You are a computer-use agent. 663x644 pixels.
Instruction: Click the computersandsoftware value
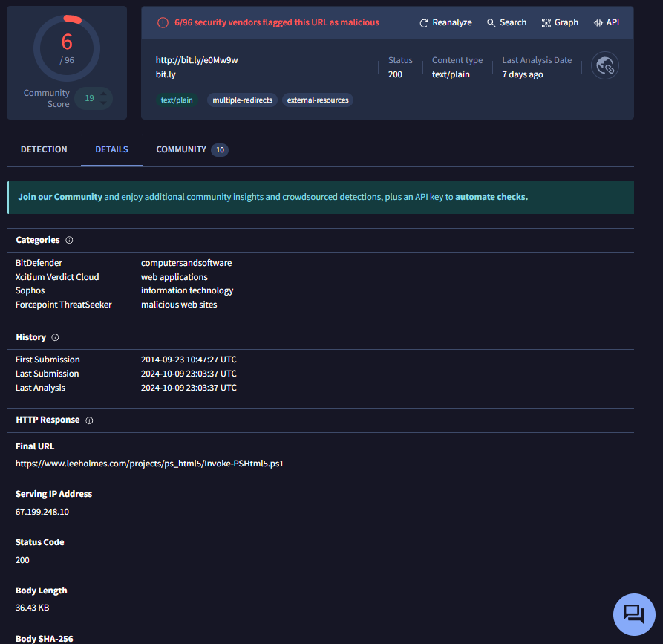click(x=186, y=263)
